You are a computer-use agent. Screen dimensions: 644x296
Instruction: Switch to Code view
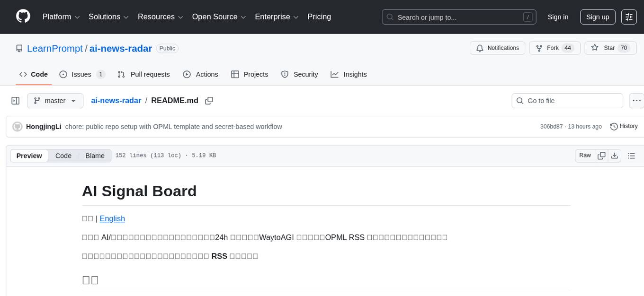coord(63,156)
